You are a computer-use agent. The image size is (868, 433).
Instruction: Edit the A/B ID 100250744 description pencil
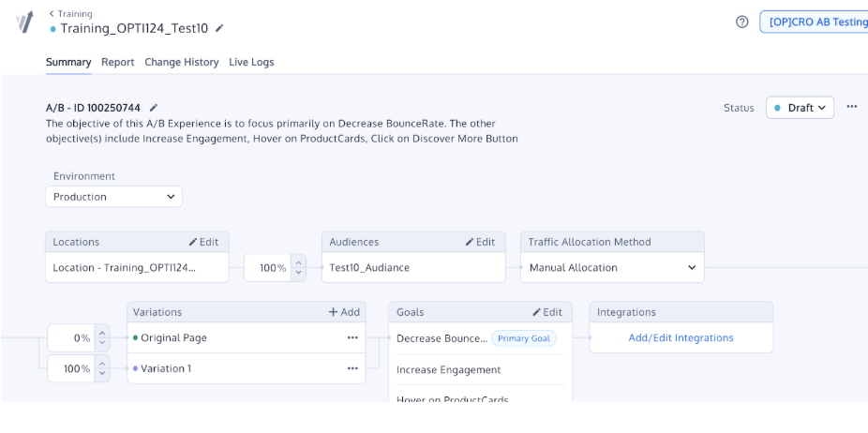tap(154, 108)
